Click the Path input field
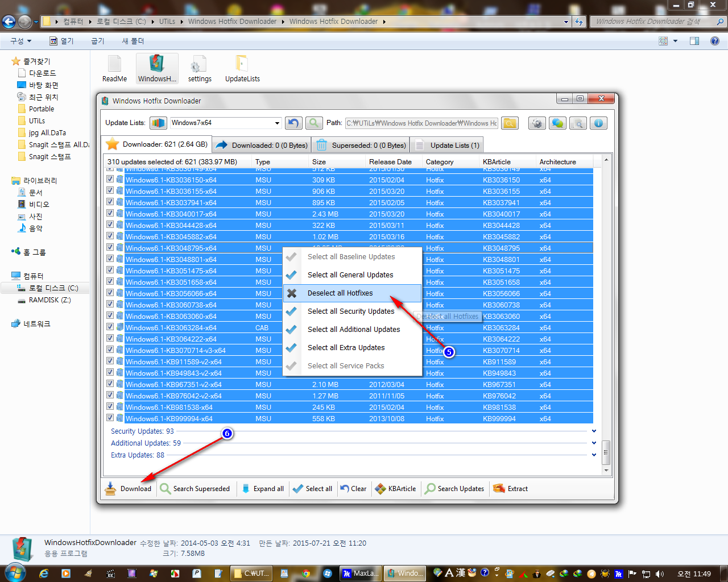 (421, 123)
